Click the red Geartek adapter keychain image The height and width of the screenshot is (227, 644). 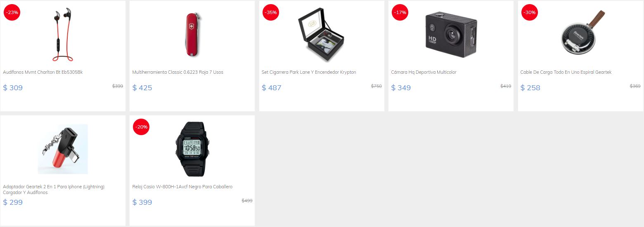click(63, 149)
